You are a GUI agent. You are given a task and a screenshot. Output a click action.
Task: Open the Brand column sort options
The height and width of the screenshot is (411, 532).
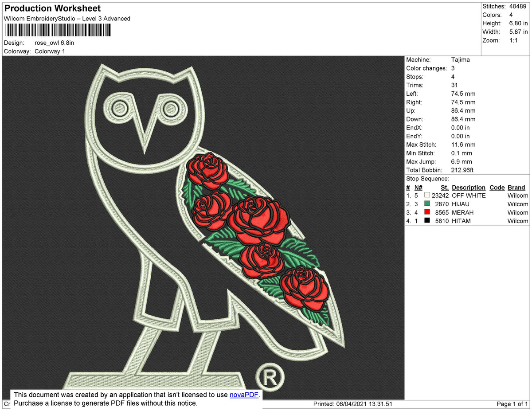click(x=516, y=187)
